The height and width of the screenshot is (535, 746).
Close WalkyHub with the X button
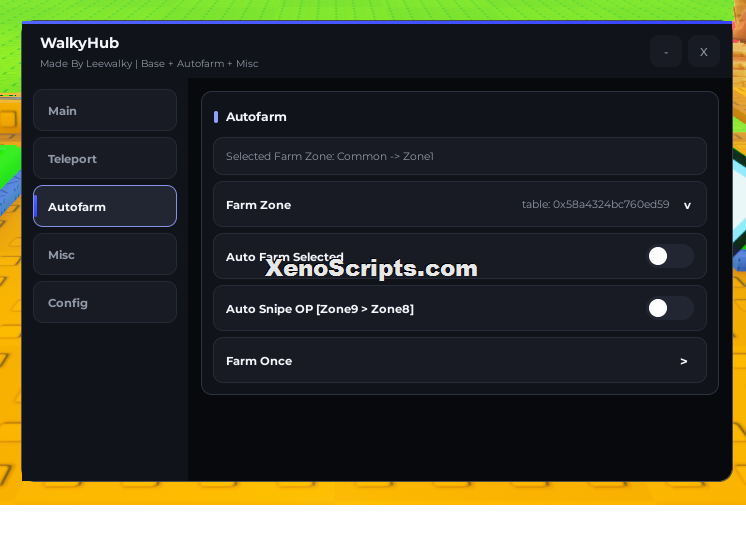704,51
